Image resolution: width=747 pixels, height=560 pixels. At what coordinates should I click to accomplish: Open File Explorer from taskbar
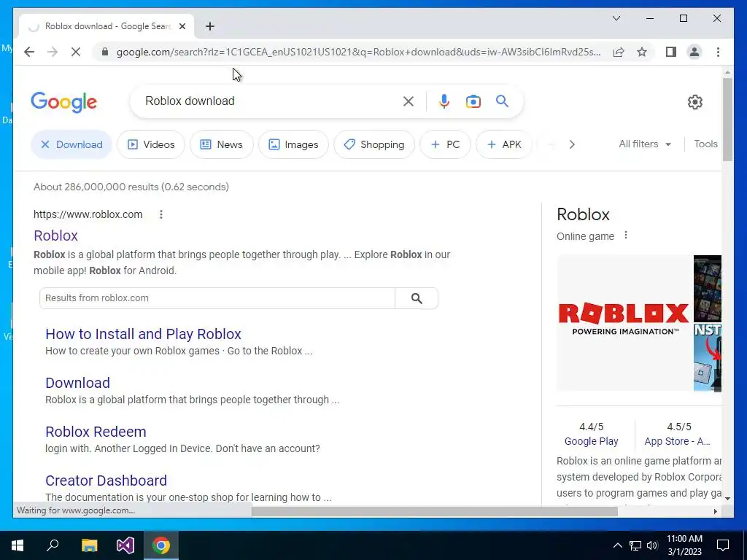[x=89, y=545]
